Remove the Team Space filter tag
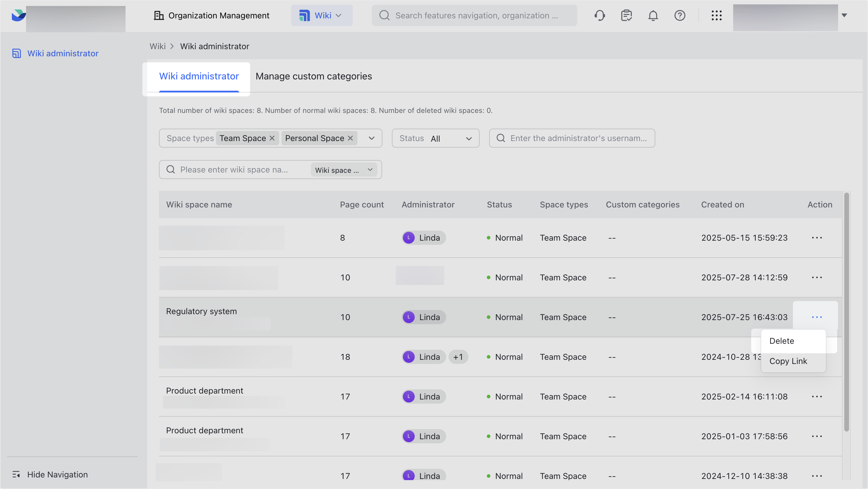Viewport: 868px width, 489px height. (x=272, y=138)
